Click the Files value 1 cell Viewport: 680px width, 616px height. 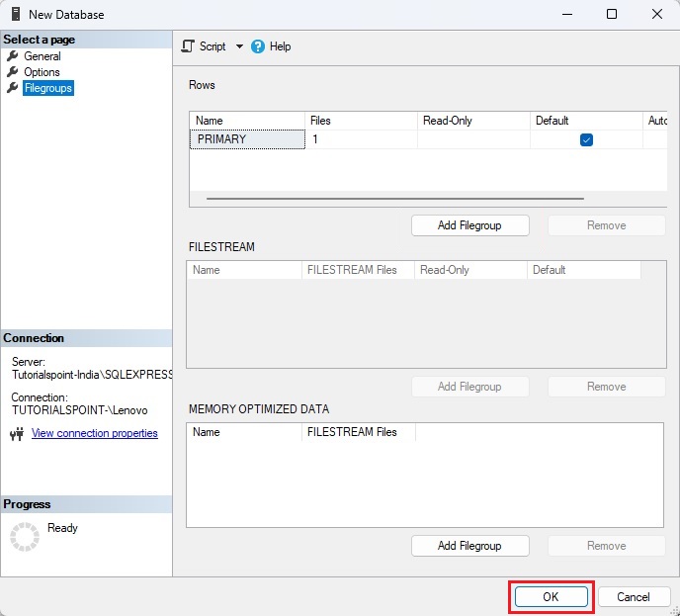(x=362, y=139)
